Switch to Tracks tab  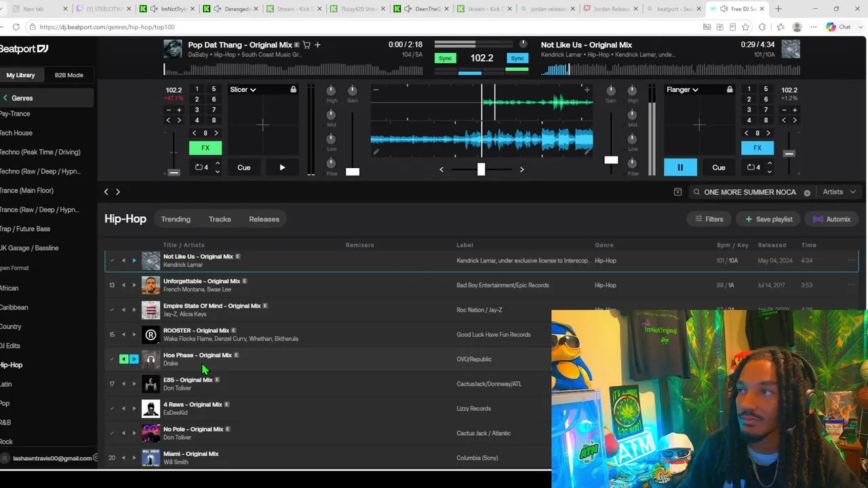[220, 219]
